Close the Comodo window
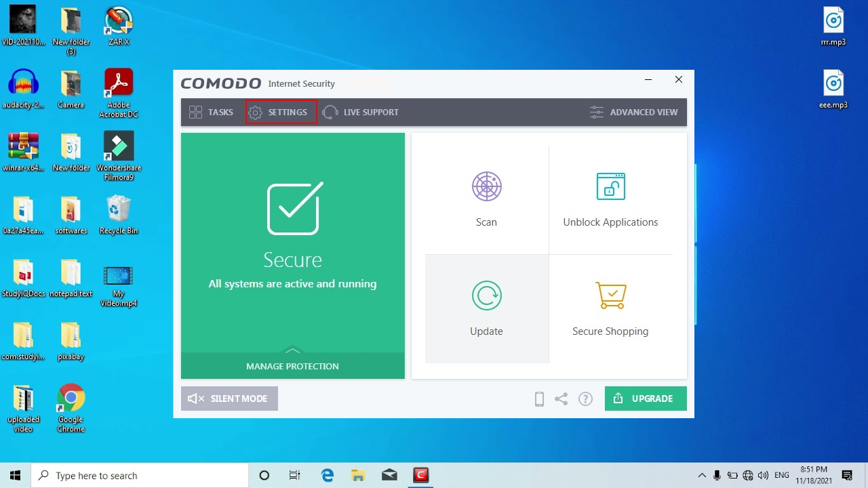Image resolution: width=868 pixels, height=488 pixels. [x=679, y=79]
